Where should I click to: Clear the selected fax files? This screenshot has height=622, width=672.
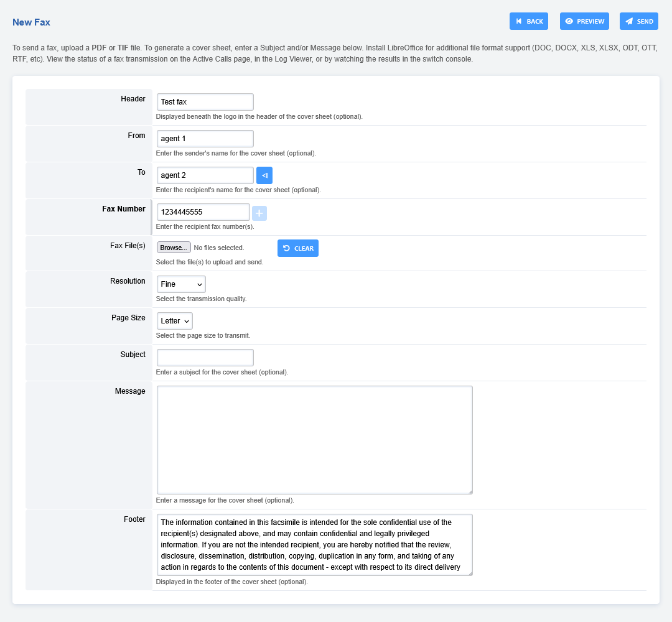click(297, 248)
